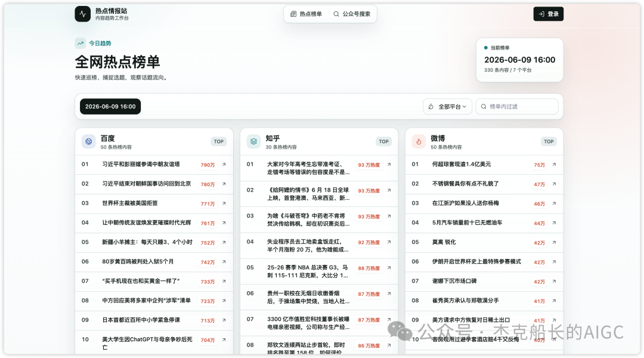Open 百度 headline 80岁黄百鸣被判处入狱5个月

(x=138, y=261)
